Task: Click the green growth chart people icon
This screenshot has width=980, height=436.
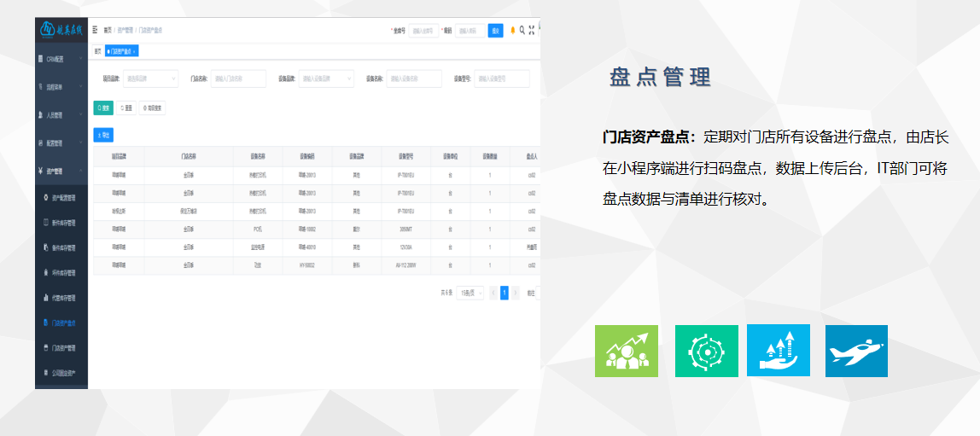Action: 627,351
